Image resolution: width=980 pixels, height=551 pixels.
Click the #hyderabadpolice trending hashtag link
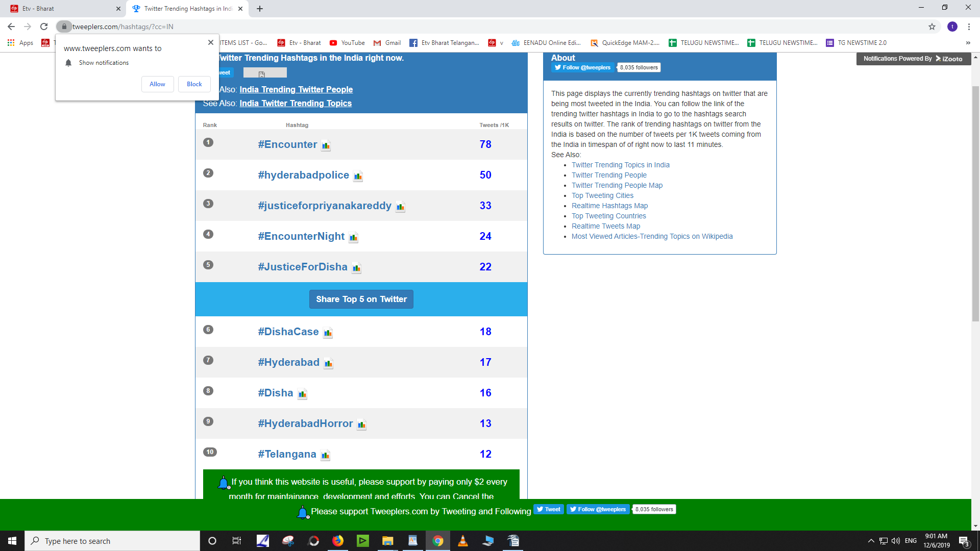coord(304,174)
